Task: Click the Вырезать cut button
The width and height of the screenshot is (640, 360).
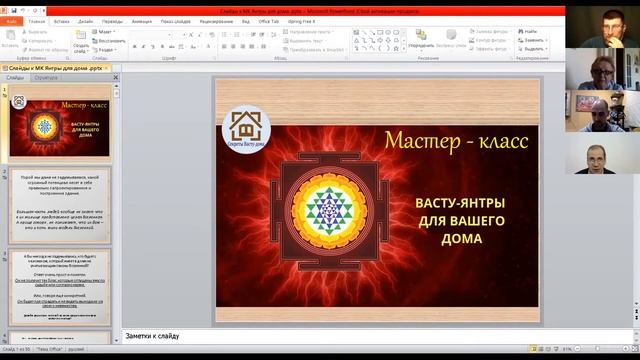Action: point(35,32)
